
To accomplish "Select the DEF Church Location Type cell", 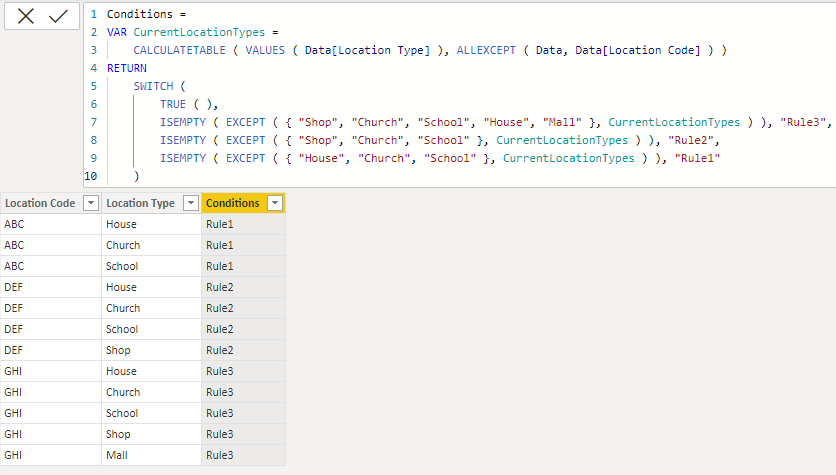I will coord(151,308).
